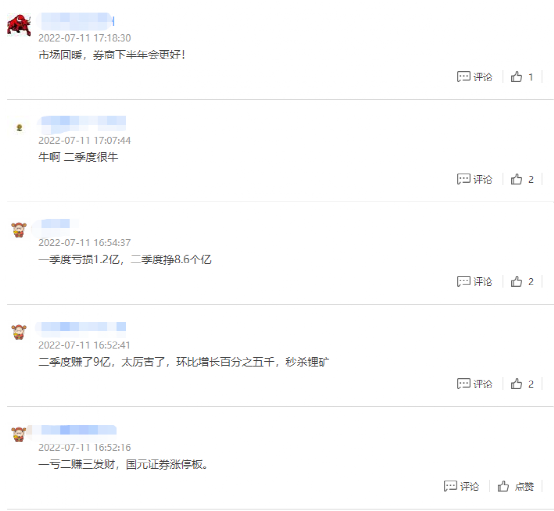The height and width of the screenshot is (511, 554).
Task: Open avatar of the 17:07:44 commenter
Action: click(19, 128)
